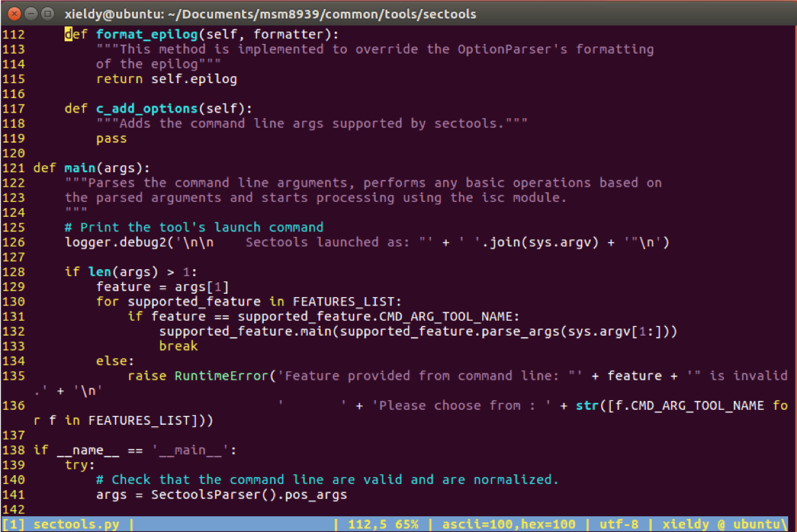Image resolution: width=797 pixels, height=532 pixels.
Task: Click 'xieldy @ ubuntu' in status line
Action: click(x=723, y=524)
